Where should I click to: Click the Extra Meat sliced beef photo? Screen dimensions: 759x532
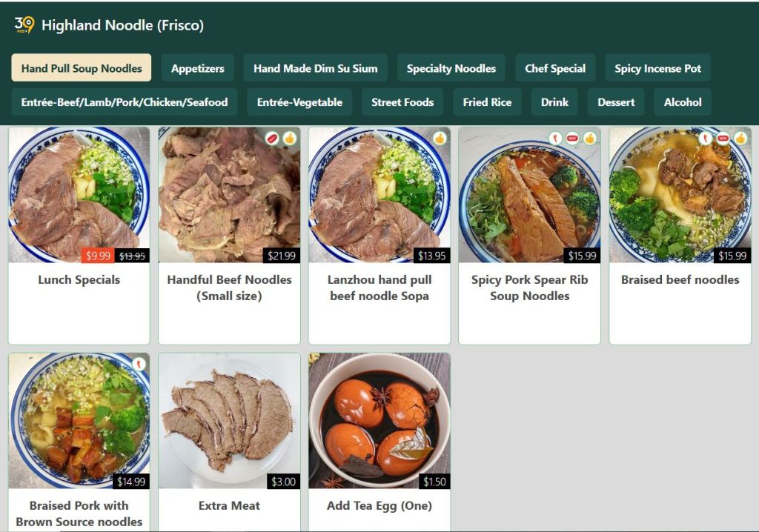230,421
